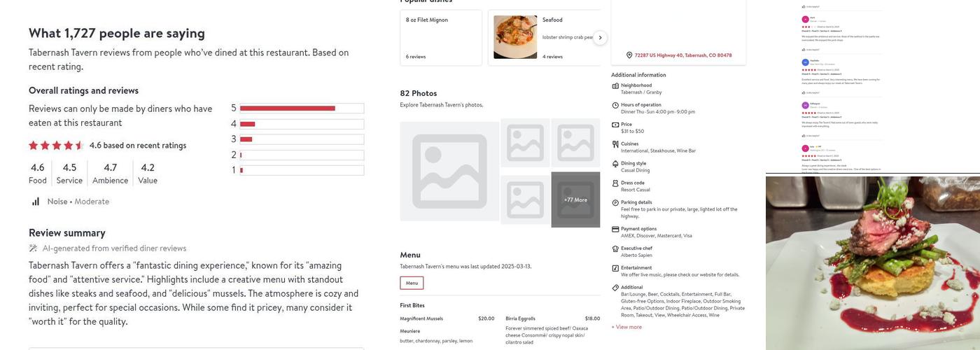980x350 pixels.
Task: Open the +77 More photos tile
Action: (x=575, y=199)
